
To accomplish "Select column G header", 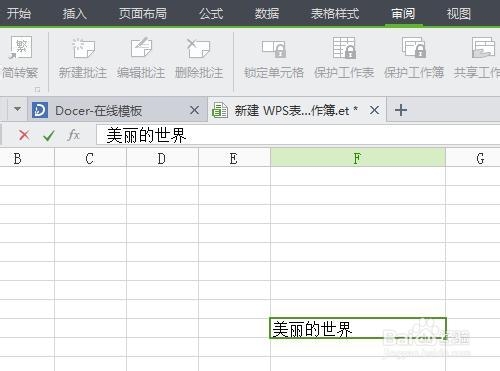I will pyautogui.click(x=473, y=158).
